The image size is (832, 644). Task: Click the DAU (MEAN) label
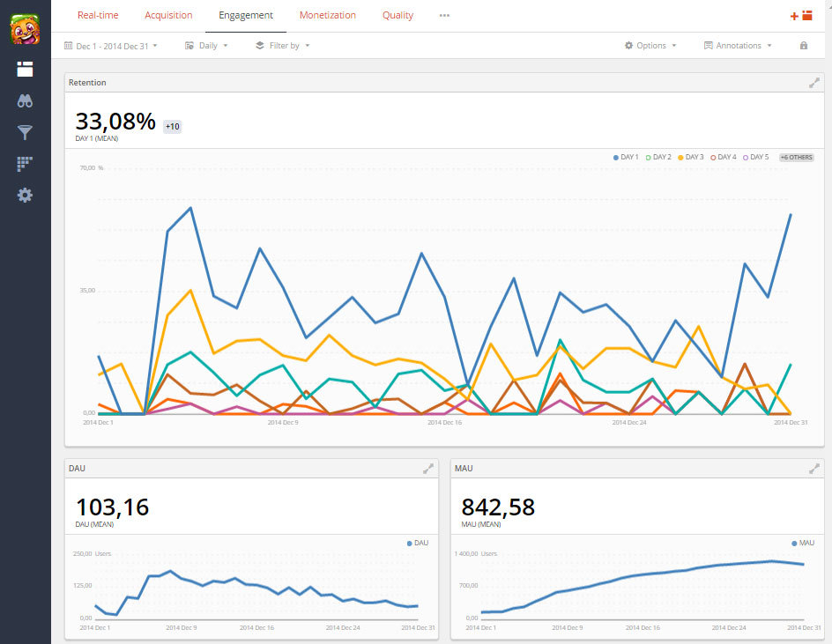(94, 524)
